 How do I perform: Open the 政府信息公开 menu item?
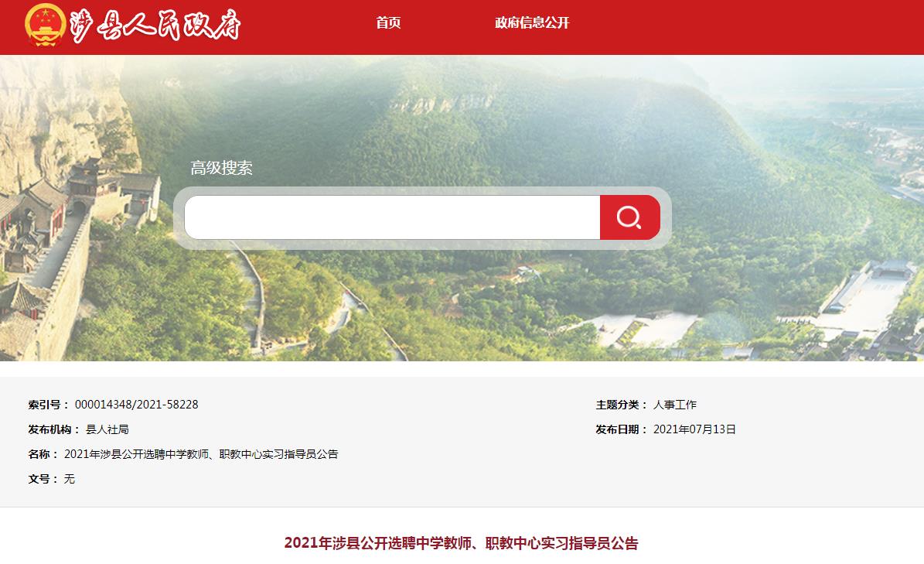[x=531, y=23]
